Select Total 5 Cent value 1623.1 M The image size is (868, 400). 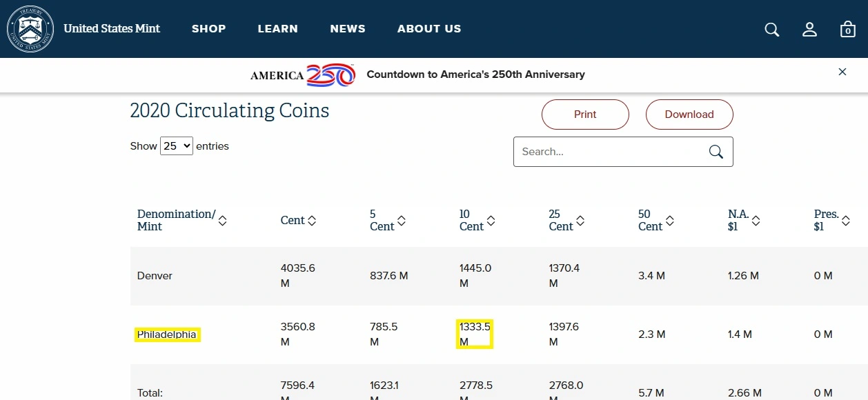click(384, 391)
